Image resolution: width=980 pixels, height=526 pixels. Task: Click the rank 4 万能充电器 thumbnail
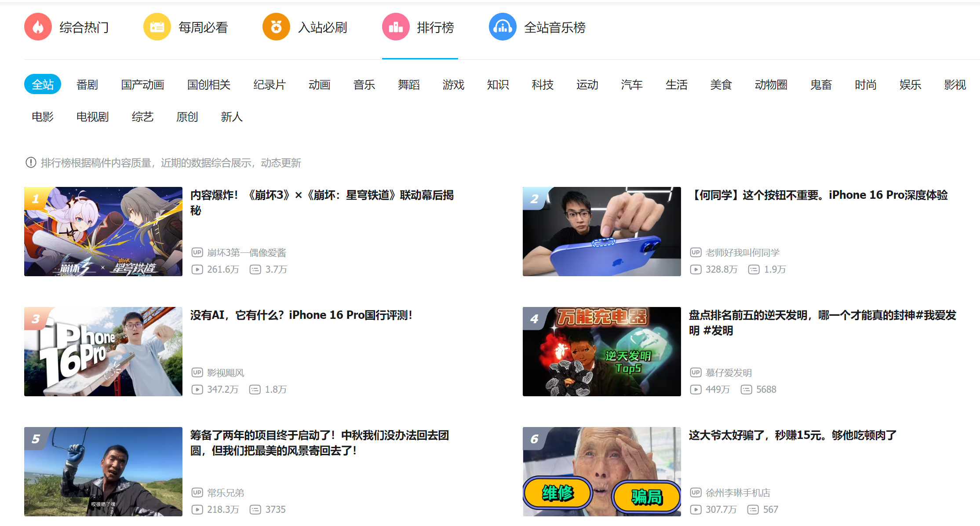pyautogui.click(x=601, y=352)
